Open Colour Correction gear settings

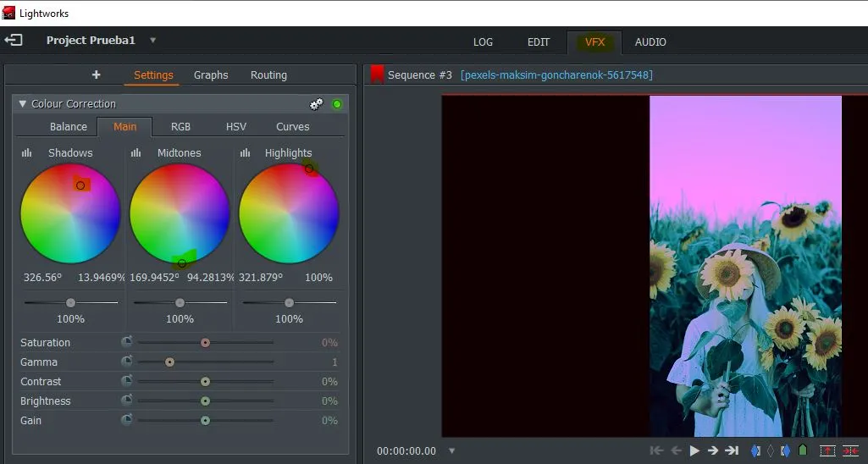[x=316, y=104]
